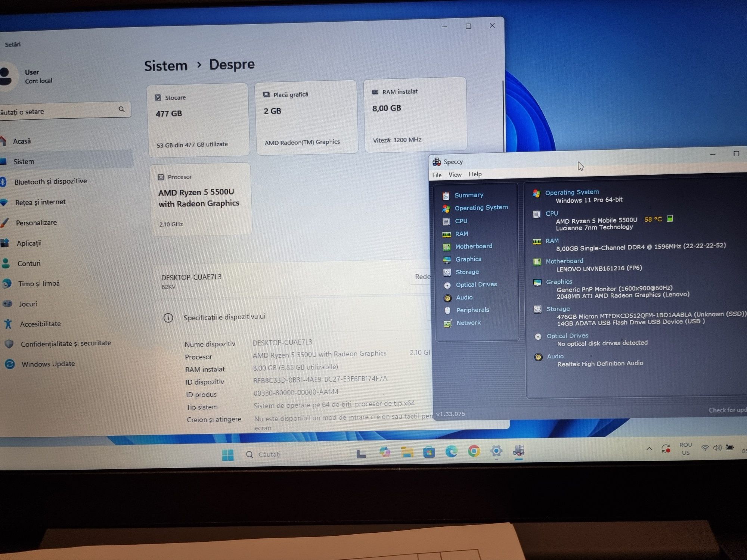This screenshot has width=747, height=560.
Task: Launch Microsoft Edge from taskbar
Action: 452,452
